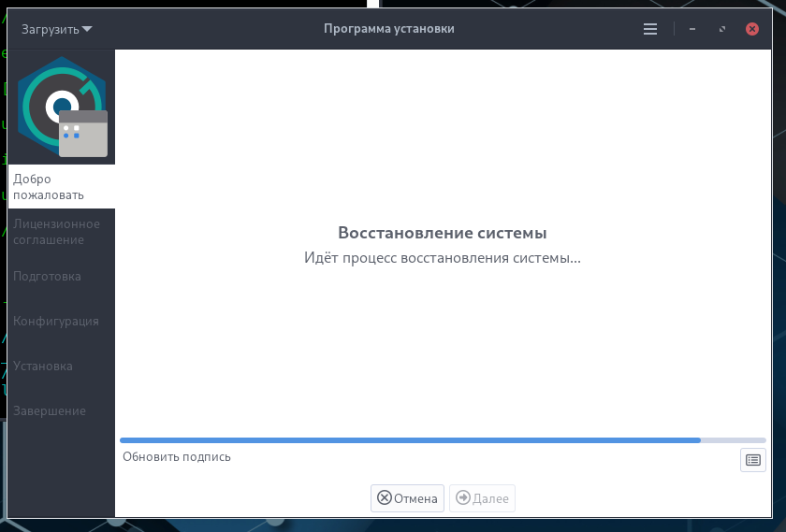
Task: Click the installer logo image in sidebar
Action: 62,107
